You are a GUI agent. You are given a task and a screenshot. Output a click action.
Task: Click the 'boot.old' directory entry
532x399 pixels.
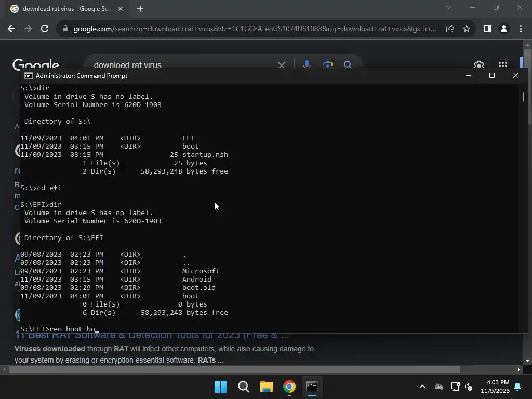click(x=198, y=288)
